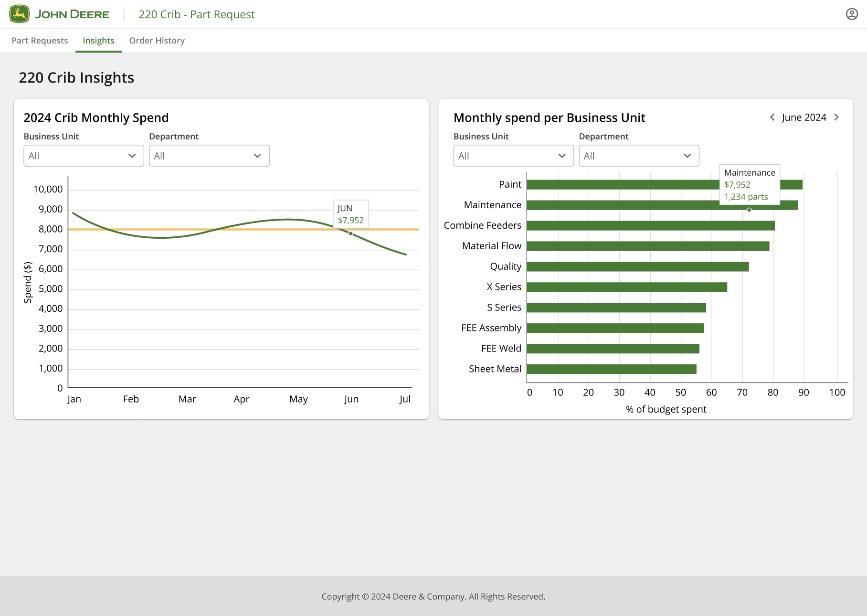The width and height of the screenshot is (867, 616).
Task: Open Business Unit dropdown in Monthly spend per Business Unit
Action: (x=514, y=156)
